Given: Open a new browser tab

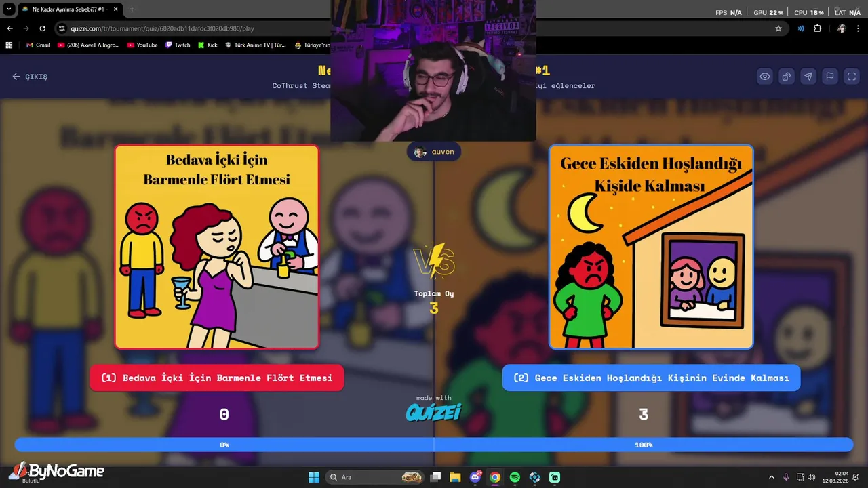Looking at the screenshot, I should [x=132, y=9].
